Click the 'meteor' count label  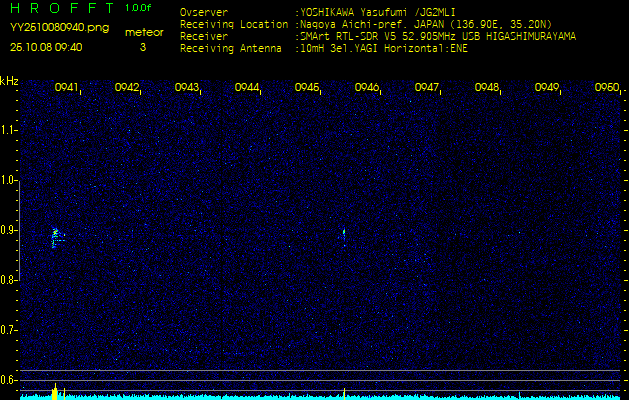[144, 32]
